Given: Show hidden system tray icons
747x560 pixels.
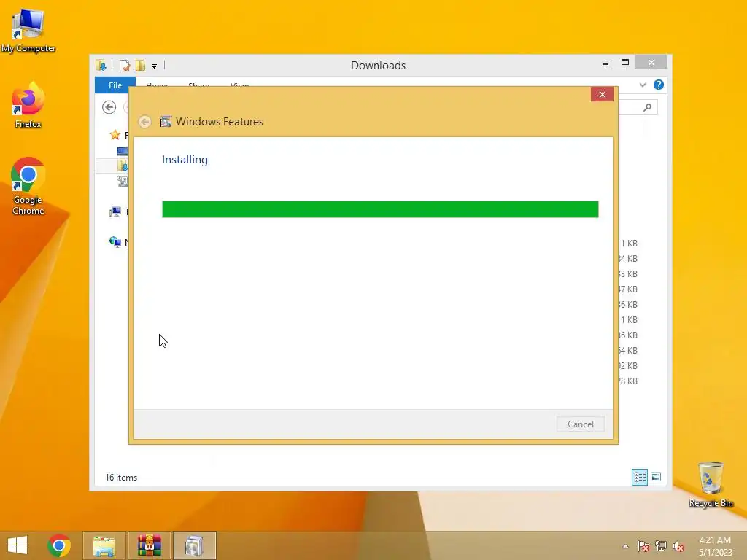Looking at the screenshot, I should tap(625, 546).
